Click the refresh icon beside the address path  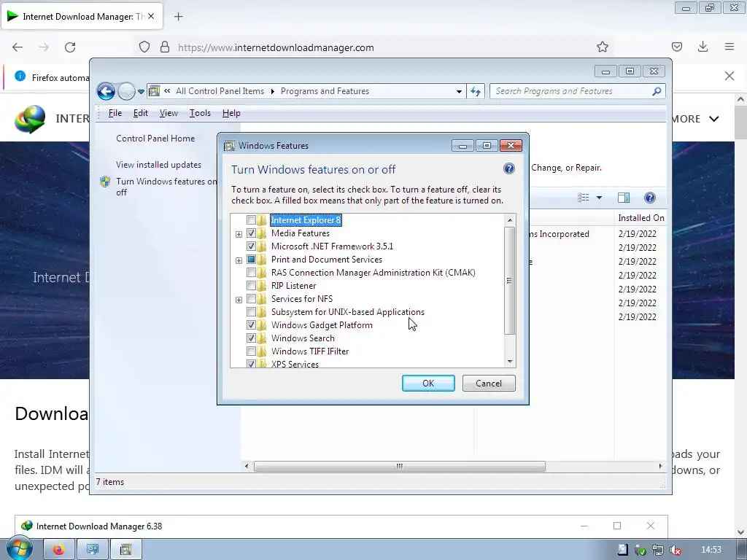click(476, 91)
